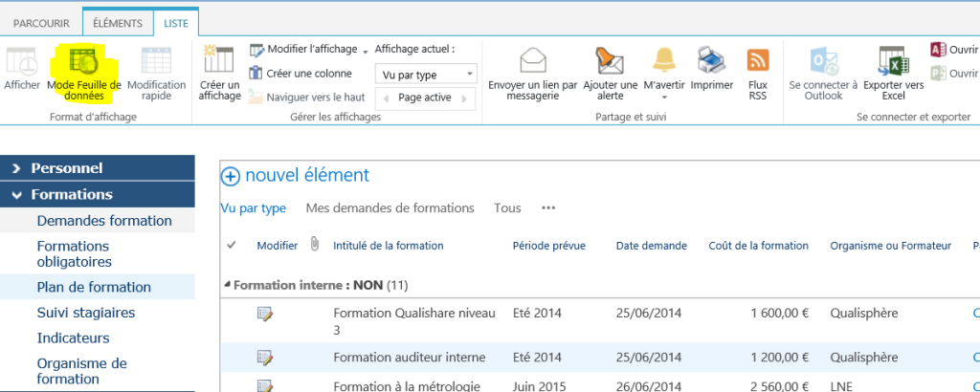Screen dimensions: 980x392
Task: Edit the Formation auditeur interne item
Action: point(266,358)
